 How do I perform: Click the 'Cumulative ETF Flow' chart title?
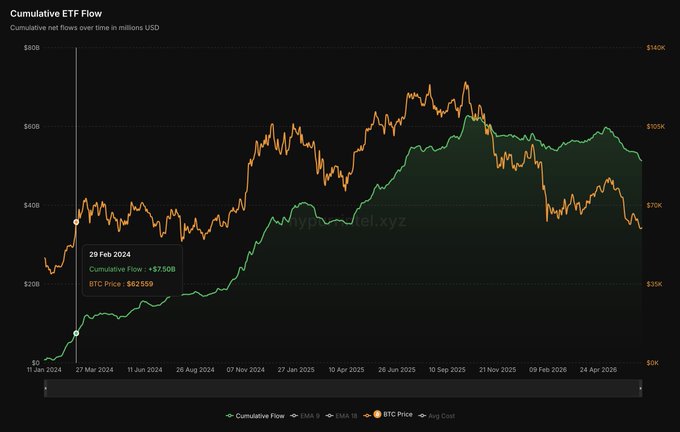(x=56, y=13)
